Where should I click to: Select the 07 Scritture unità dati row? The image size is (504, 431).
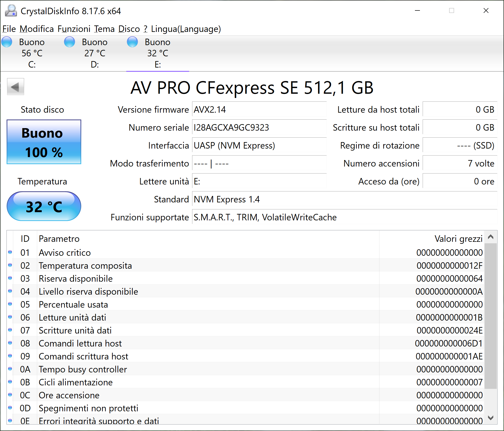tap(246, 330)
